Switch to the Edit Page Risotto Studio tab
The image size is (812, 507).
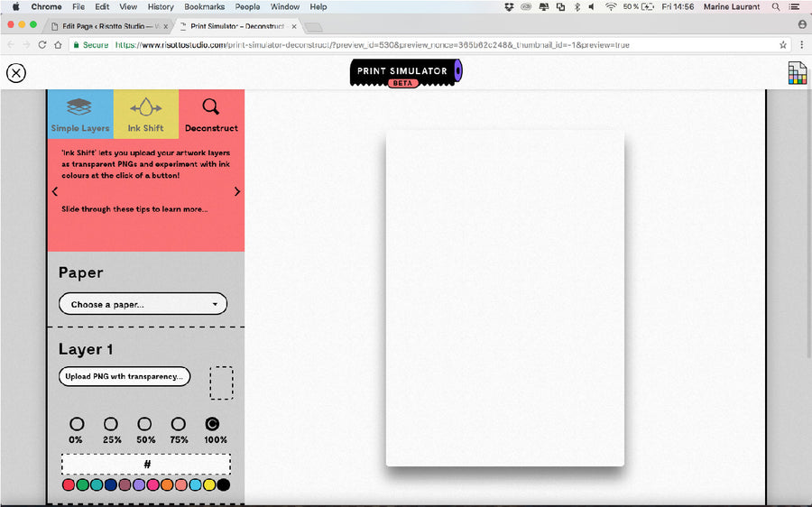109,26
